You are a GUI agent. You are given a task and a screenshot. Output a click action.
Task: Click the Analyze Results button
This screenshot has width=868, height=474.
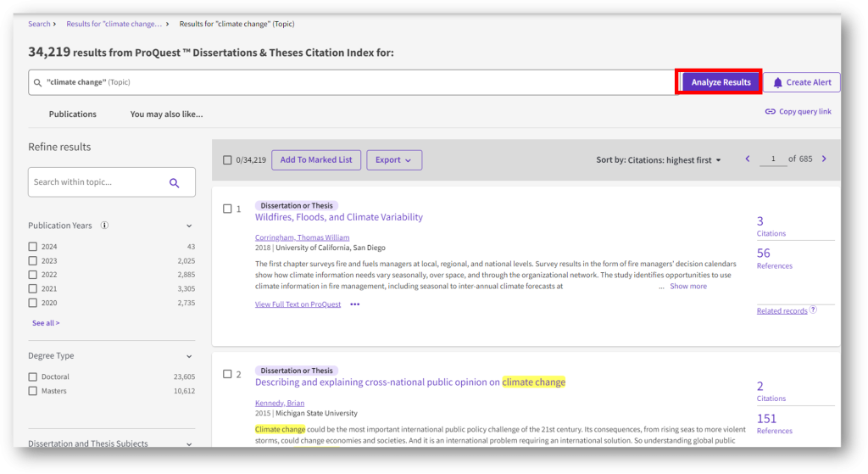coord(721,82)
